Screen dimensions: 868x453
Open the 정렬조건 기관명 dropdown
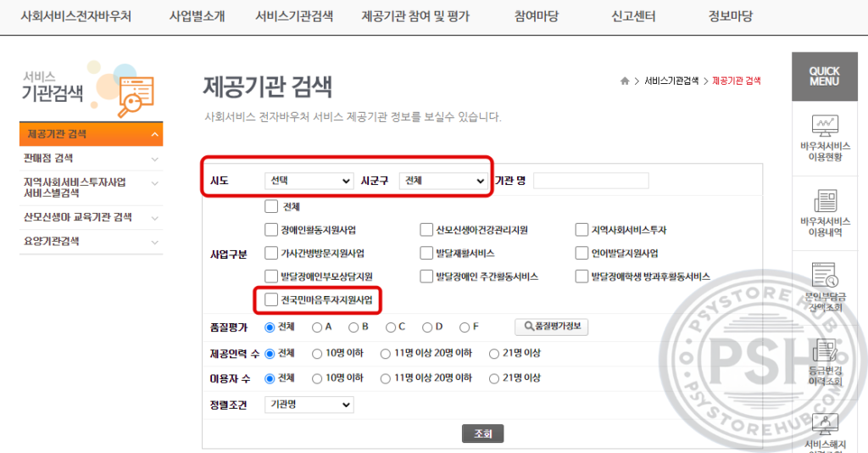click(x=309, y=405)
